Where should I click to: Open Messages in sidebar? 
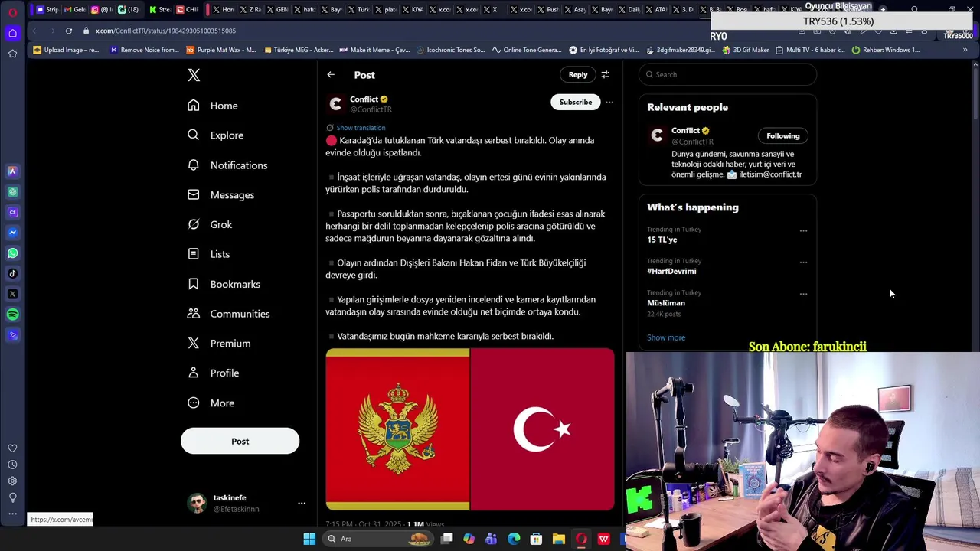click(x=220, y=195)
